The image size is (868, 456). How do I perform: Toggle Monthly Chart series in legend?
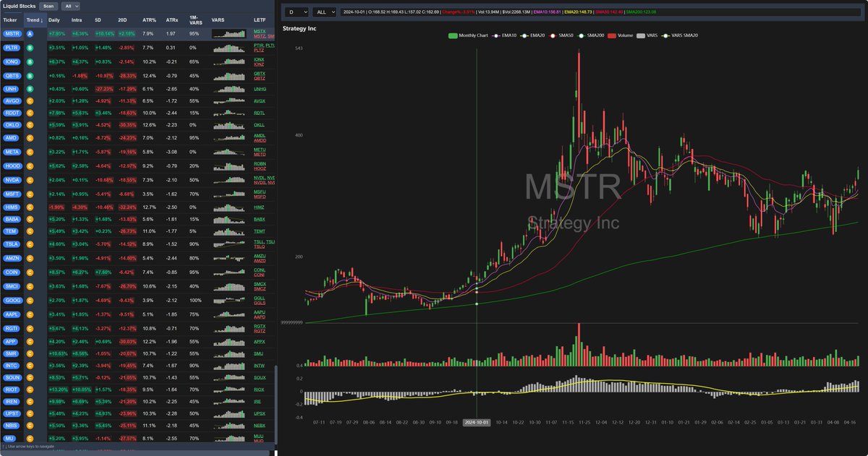pos(468,35)
